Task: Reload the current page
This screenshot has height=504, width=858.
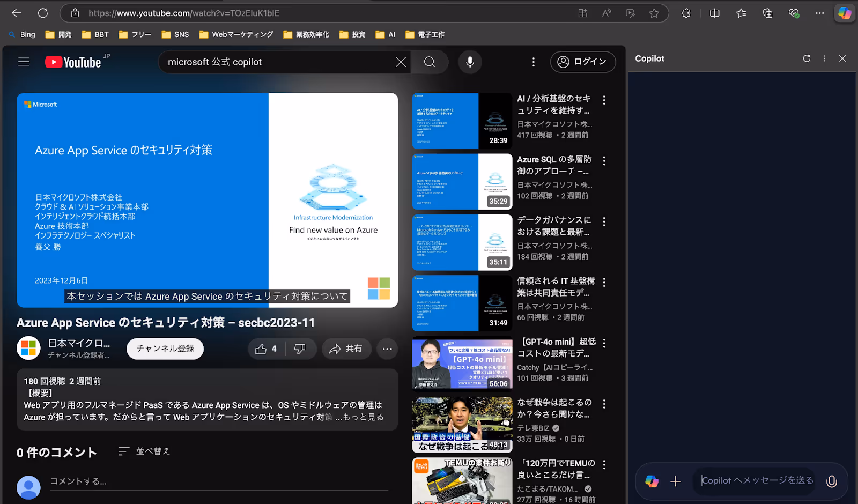Action: (x=43, y=13)
